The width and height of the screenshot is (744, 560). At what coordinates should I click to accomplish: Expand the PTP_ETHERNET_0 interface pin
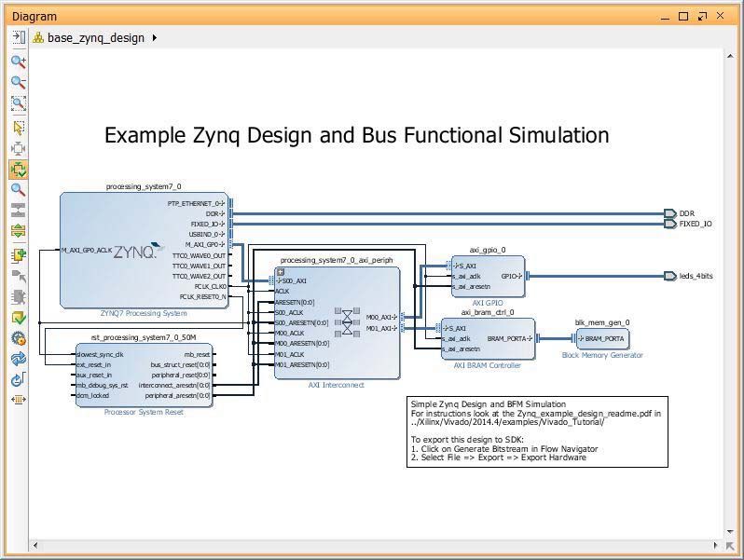point(222,203)
